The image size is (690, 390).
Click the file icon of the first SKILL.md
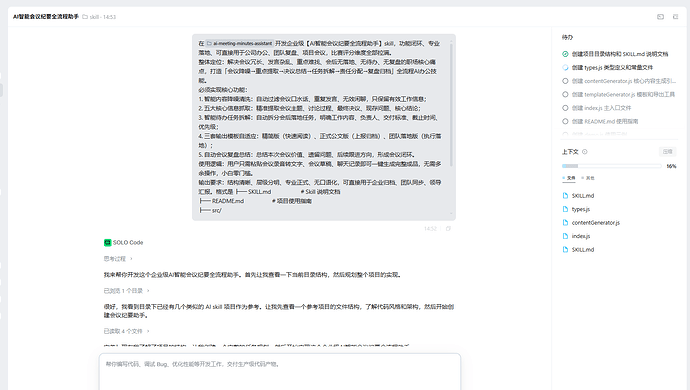(x=565, y=195)
